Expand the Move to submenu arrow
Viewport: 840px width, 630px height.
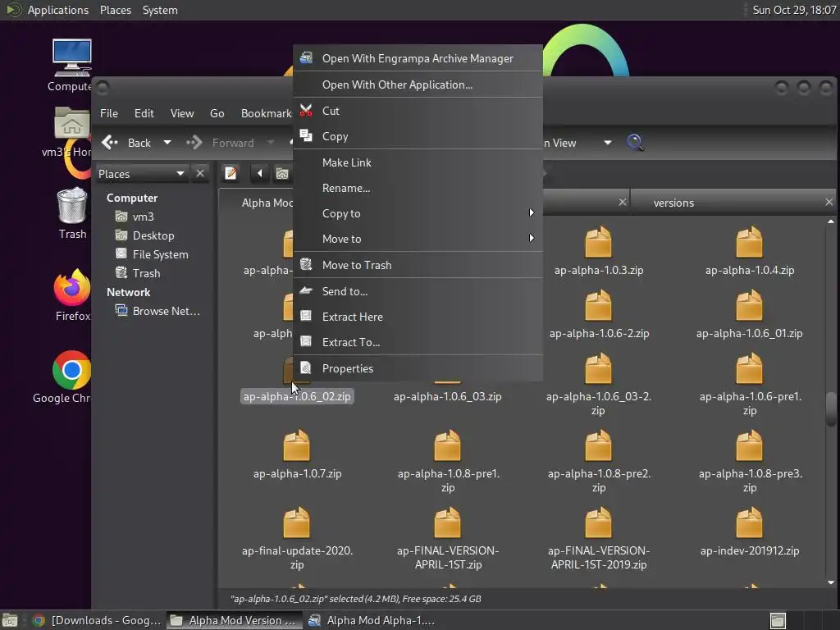pos(531,238)
